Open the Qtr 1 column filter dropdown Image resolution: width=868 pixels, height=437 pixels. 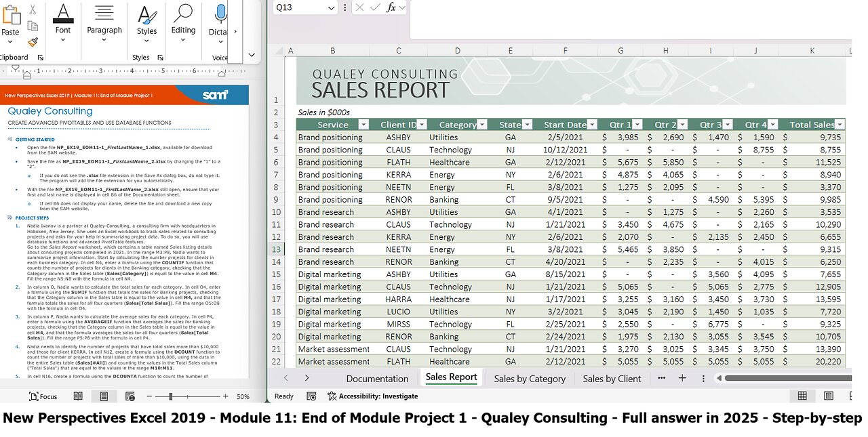coord(637,125)
